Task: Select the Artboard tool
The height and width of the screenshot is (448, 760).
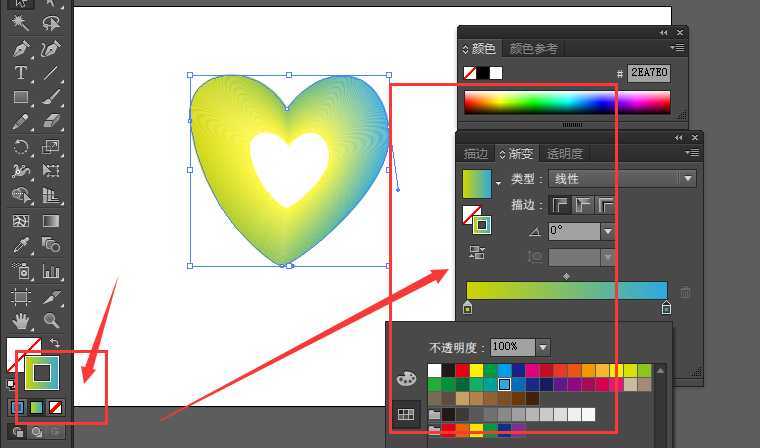Action: click(x=20, y=296)
